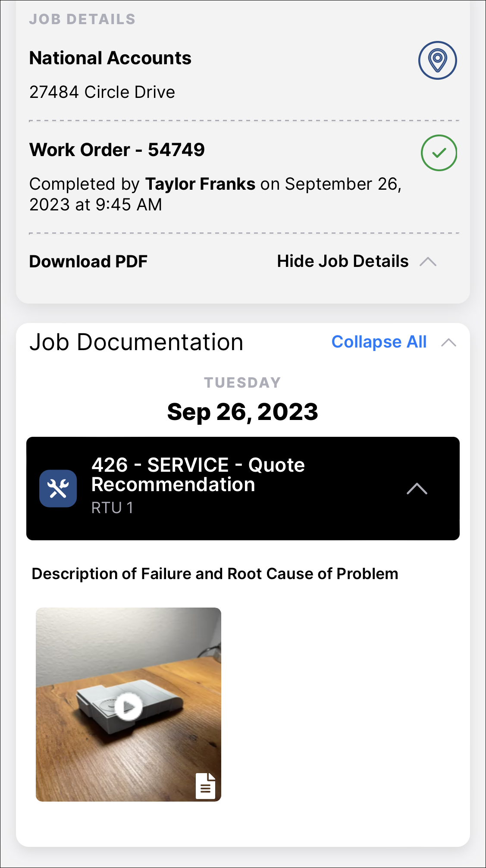Click the Hide Job Details label
486x868 pixels.
click(342, 261)
